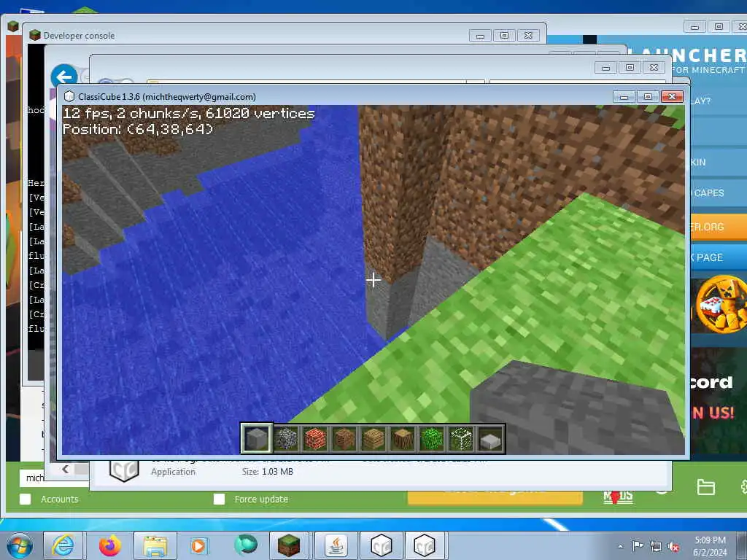Image resolution: width=747 pixels, height=560 pixels.
Task: Click the 5:09 PM taskbar clock
Action: (x=710, y=540)
